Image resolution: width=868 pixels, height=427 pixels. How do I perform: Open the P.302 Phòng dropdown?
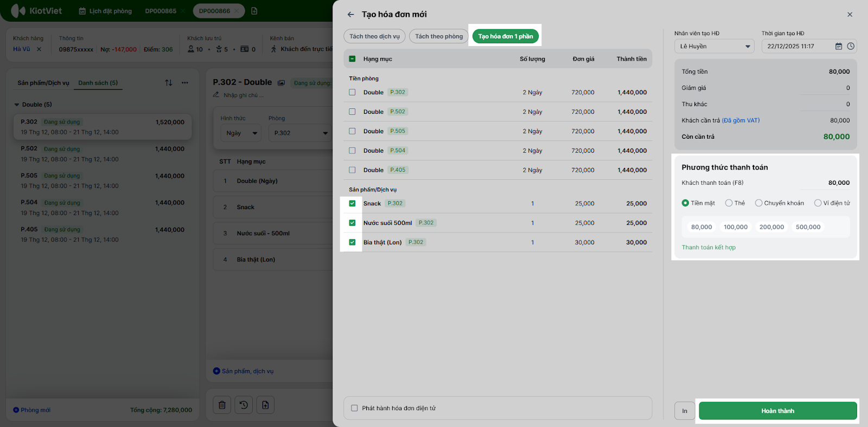301,133
